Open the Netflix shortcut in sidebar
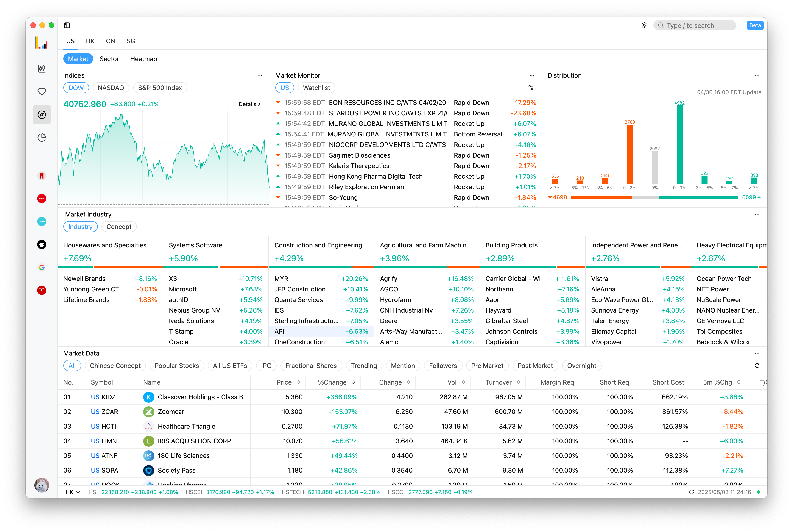This screenshot has height=532, width=793. pos(42,175)
